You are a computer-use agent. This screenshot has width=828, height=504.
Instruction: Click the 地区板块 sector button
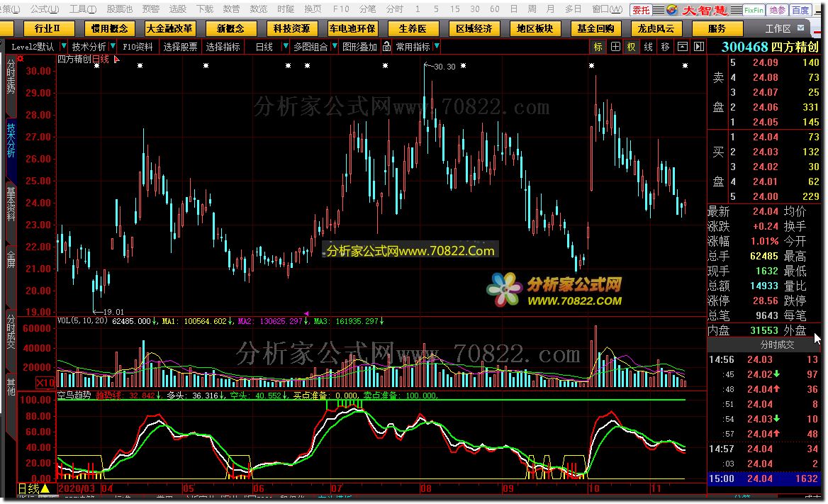(x=535, y=28)
